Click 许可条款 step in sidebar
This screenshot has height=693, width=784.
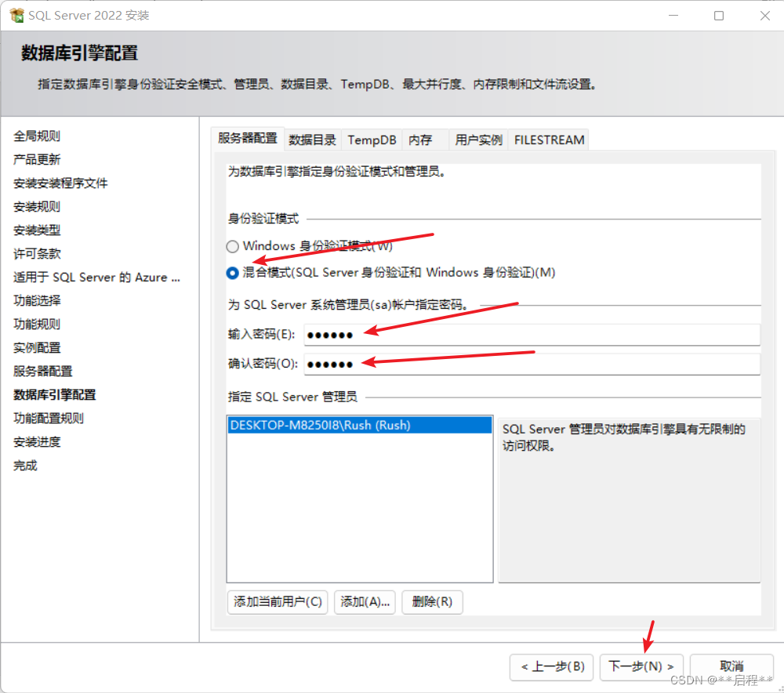pos(37,253)
